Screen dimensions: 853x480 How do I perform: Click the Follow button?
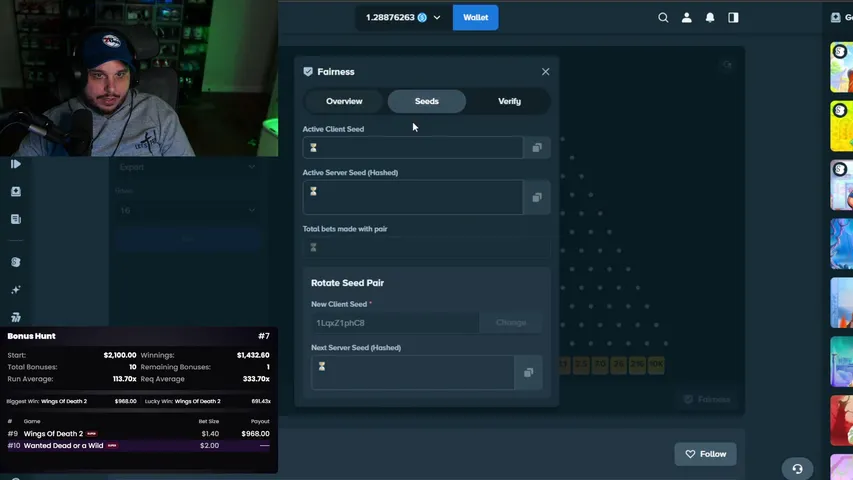click(x=706, y=454)
